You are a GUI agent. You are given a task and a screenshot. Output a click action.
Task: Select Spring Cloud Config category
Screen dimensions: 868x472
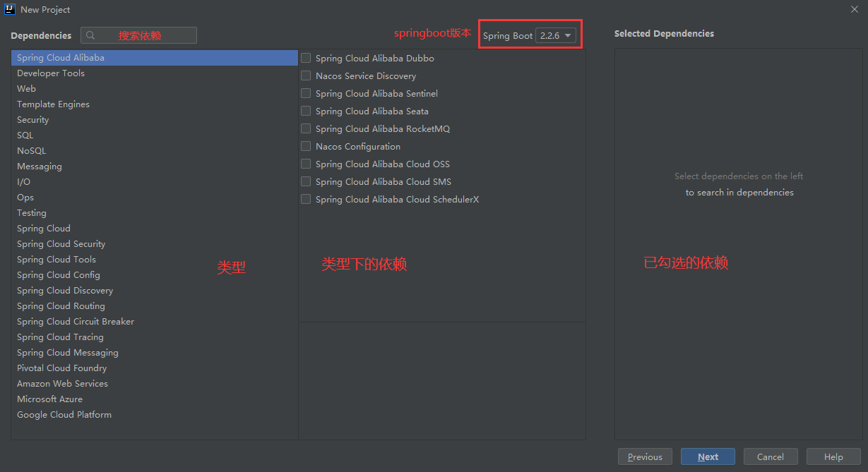(155, 275)
